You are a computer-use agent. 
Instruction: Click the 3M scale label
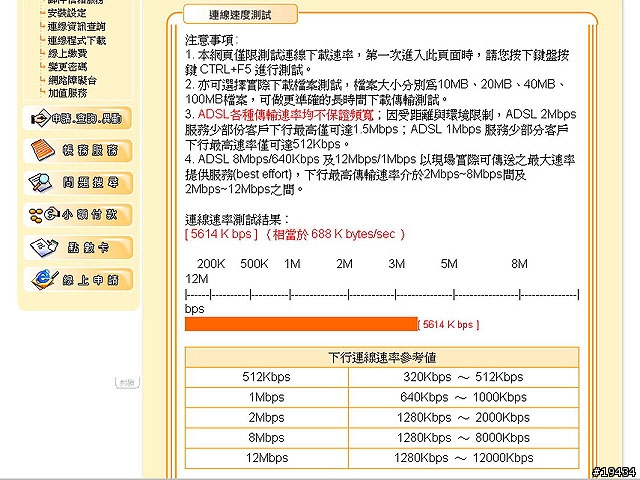(x=397, y=264)
